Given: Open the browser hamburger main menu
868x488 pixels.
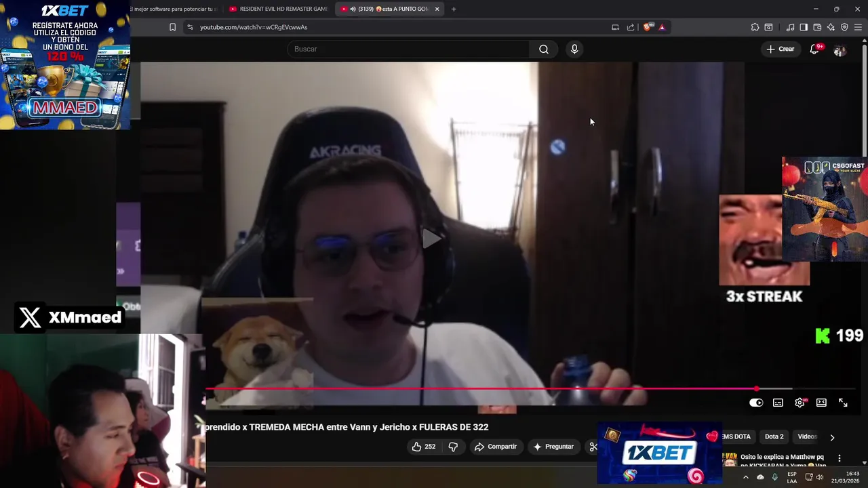Looking at the screenshot, I should 858,27.
